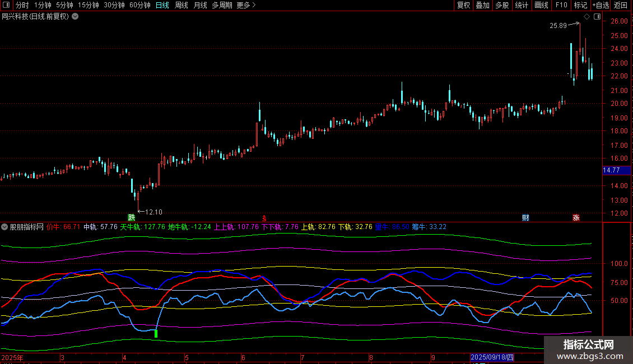Open the F10 company info
Image resolution: width=633 pixels, height=364 pixels.
pos(561,5)
